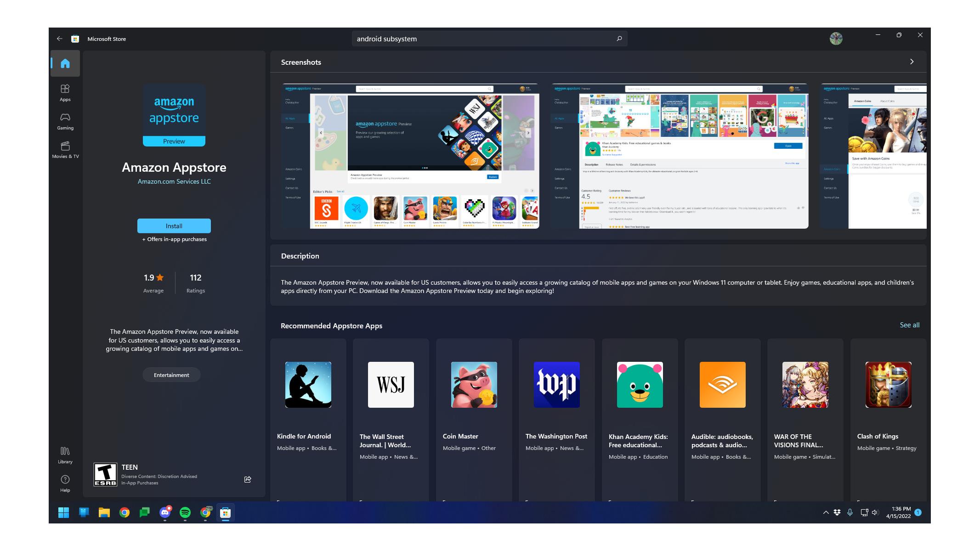Open the Amazon Coins screenshot thumbnail

[x=873, y=156]
